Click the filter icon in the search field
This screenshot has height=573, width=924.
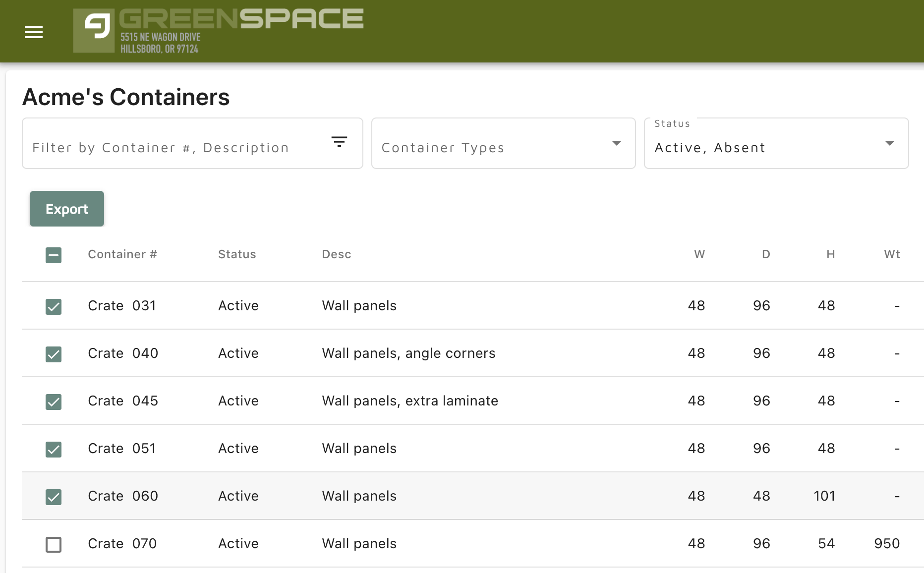click(339, 142)
